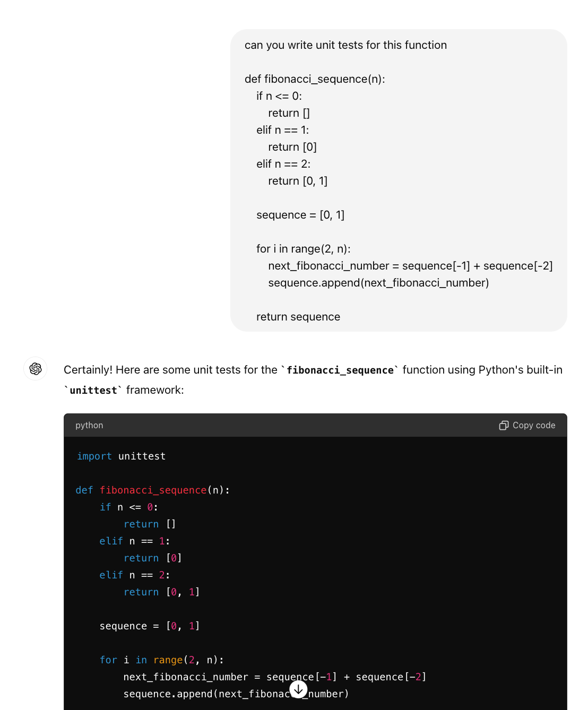Click the "python" language label
This screenshot has height=710, width=588.
[x=89, y=426]
